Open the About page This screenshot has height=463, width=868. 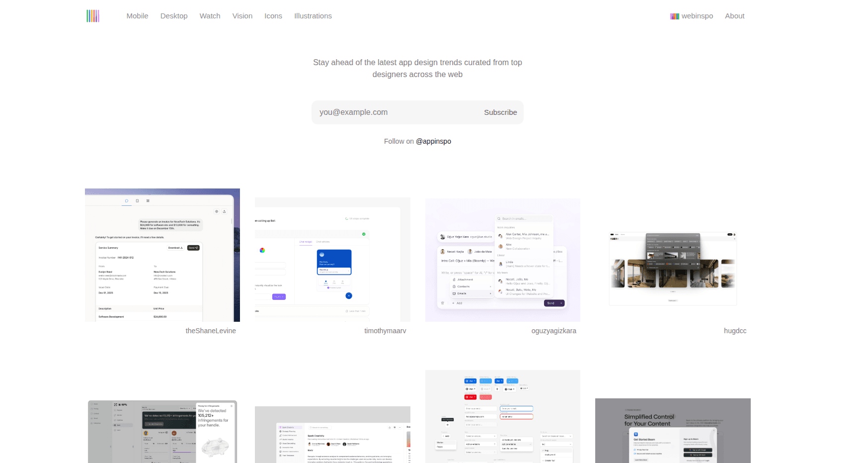(x=734, y=16)
